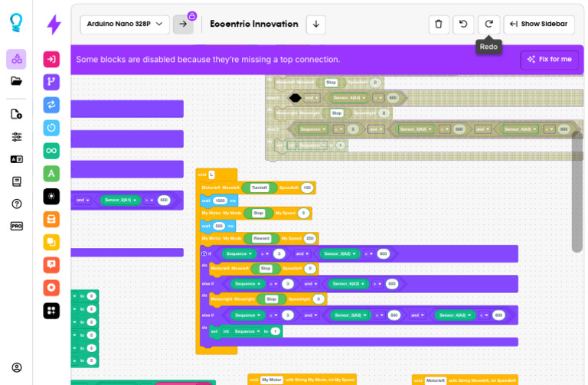Delete with the trash can icon
Viewport: 588px width, 385px height.
pyautogui.click(x=439, y=24)
